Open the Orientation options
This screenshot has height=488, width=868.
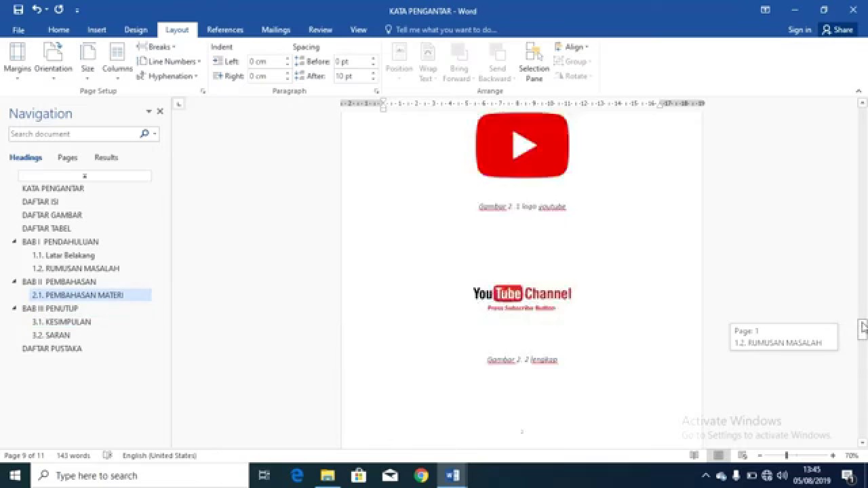(x=53, y=61)
